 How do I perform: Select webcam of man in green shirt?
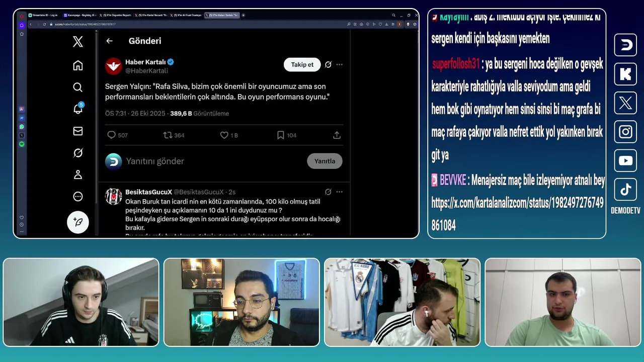[563, 302]
